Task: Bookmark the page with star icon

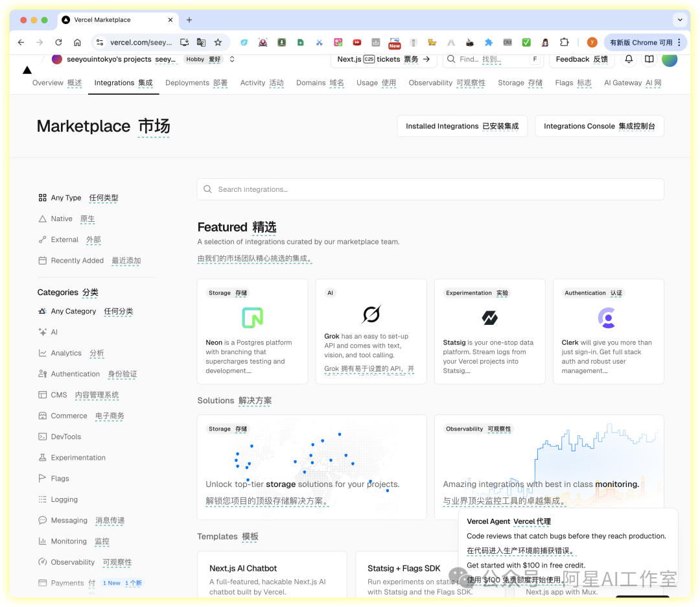Action: click(218, 42)
